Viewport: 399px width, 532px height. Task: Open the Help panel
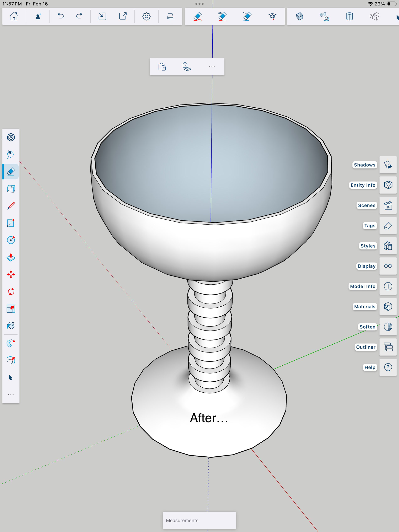[x=388, y=367]
